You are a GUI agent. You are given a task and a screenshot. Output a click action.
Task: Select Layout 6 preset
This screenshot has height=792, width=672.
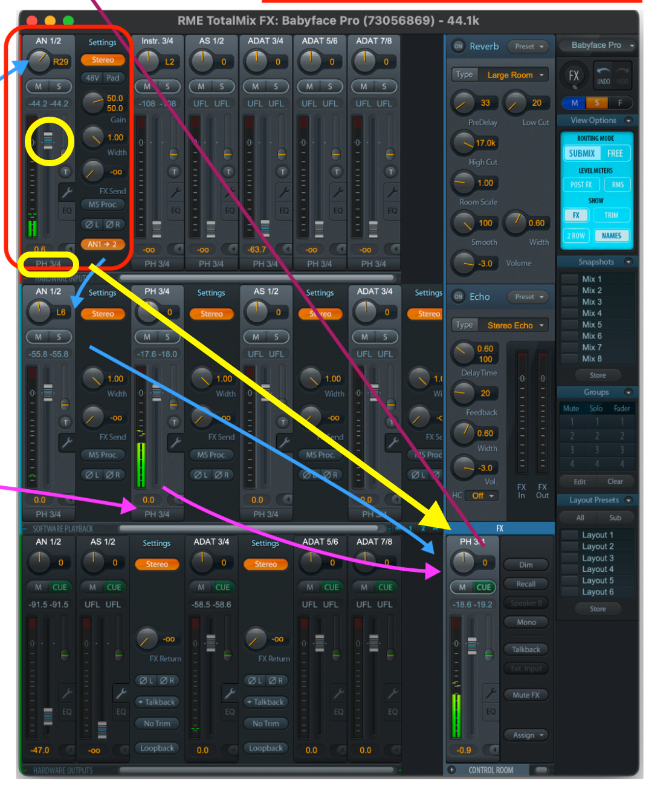pos(597,592)
